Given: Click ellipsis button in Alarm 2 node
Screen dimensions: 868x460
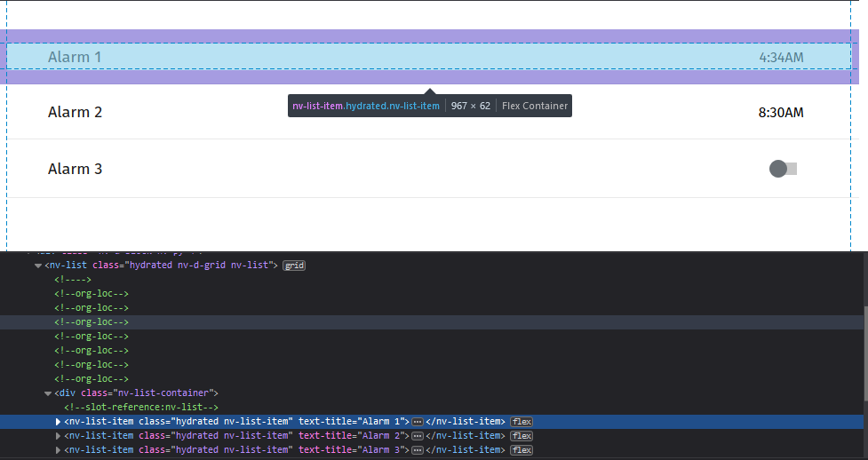Looking at the screenshot, I should click(418, 436).
